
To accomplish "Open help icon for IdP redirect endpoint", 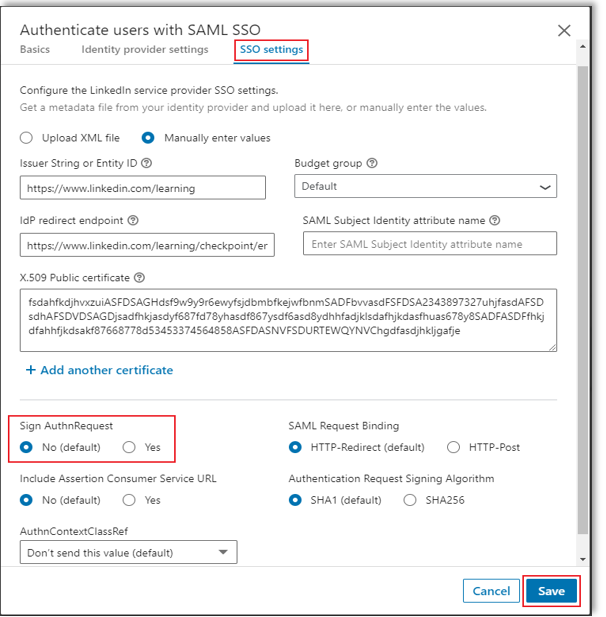I will (x=133, y=220).
